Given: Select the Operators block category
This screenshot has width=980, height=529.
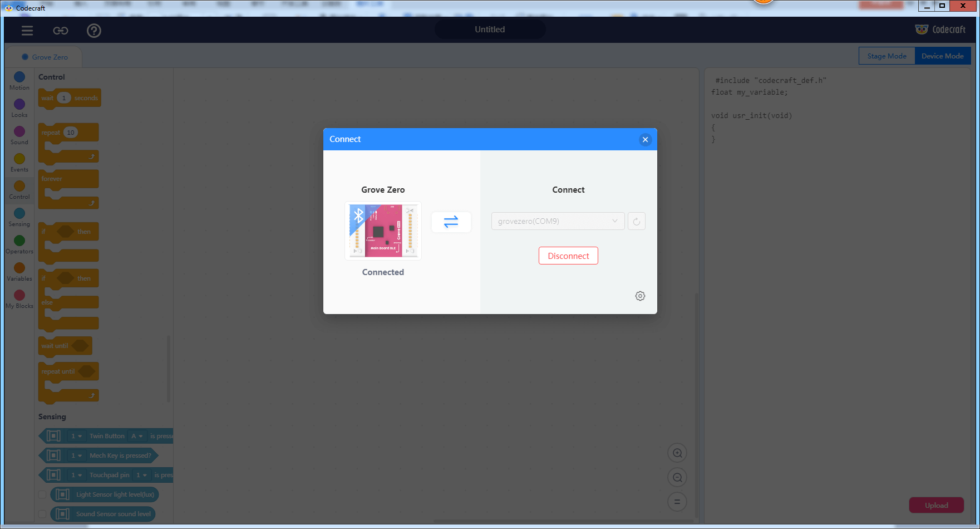Looking at the screenshot, I should pyautogui.click(x=19, y=244).
